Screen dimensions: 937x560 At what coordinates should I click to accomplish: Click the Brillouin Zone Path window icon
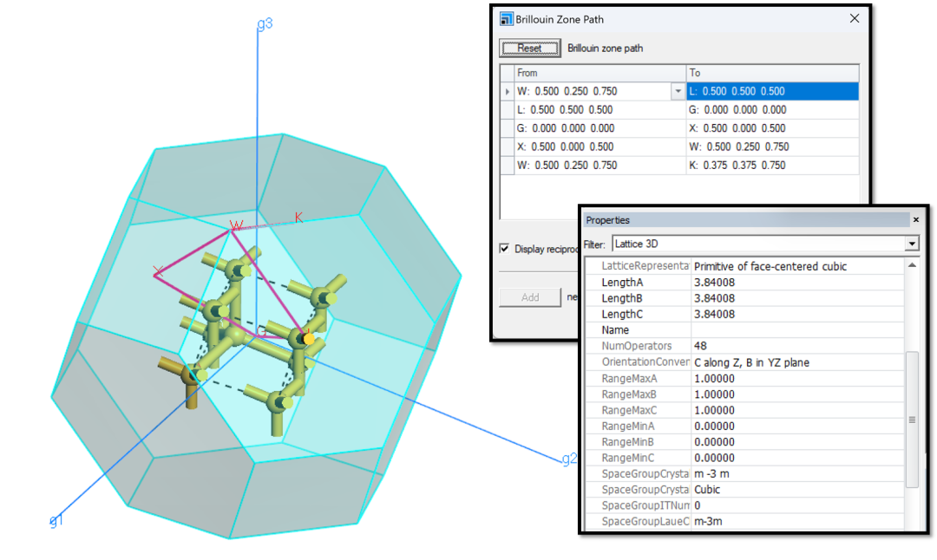coord(506,19)
